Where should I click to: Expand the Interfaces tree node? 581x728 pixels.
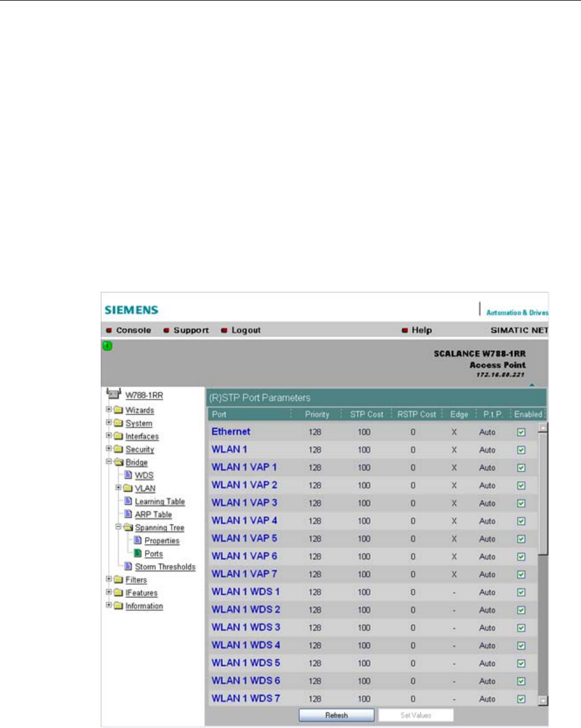(109, 436)
